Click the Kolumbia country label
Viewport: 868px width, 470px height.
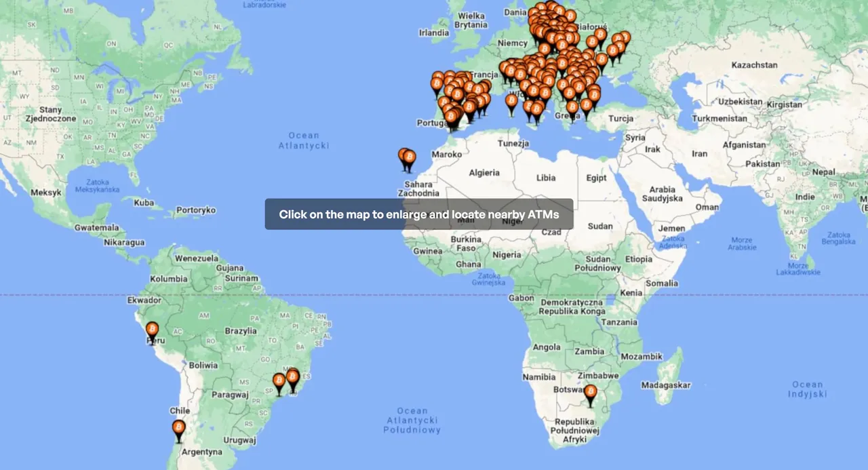(169, 279)
